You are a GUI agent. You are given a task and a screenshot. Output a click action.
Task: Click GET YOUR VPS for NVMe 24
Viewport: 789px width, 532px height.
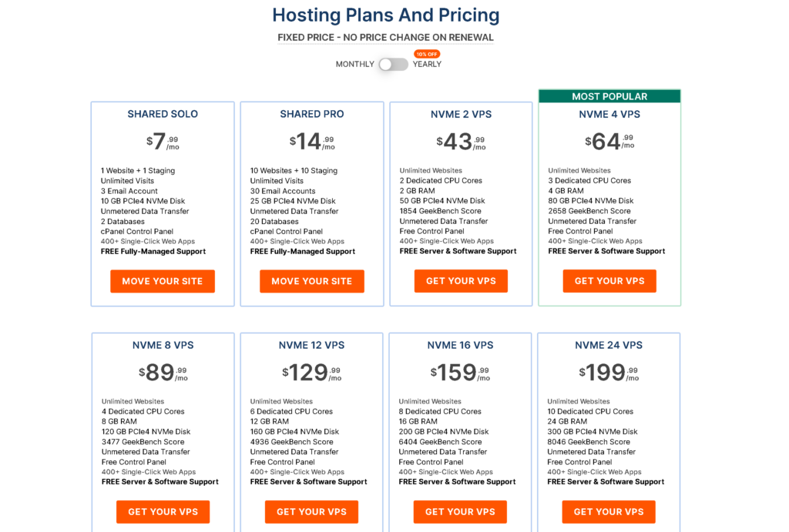[609, 511]
